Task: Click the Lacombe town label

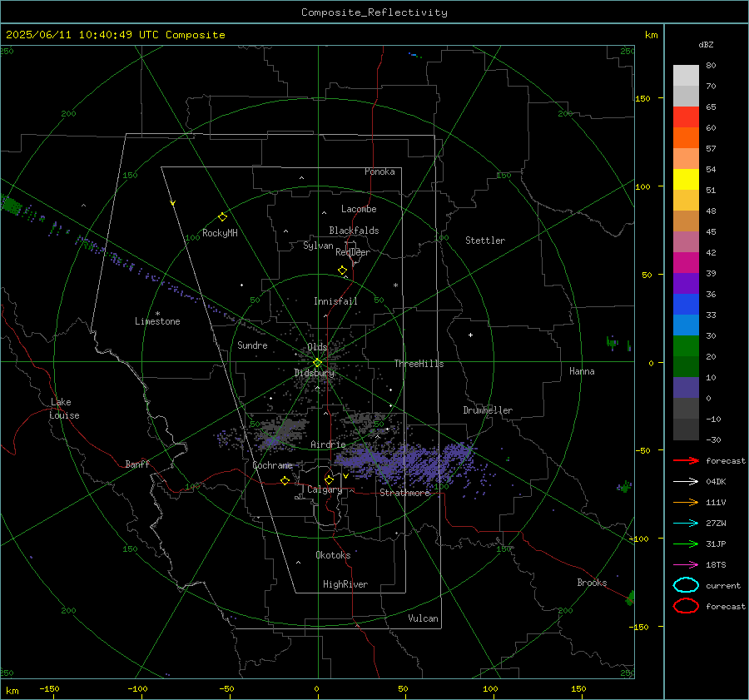Action: 359,209
